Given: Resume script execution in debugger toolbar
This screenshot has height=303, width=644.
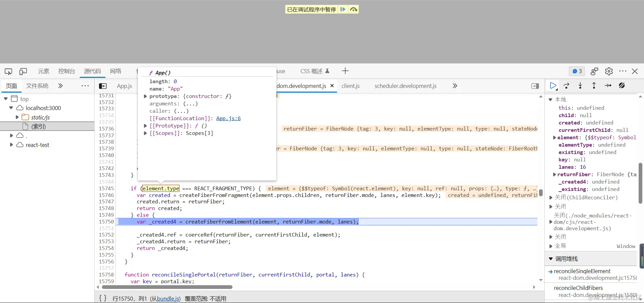Looking at the screenshot, I should tap(553, 86).
